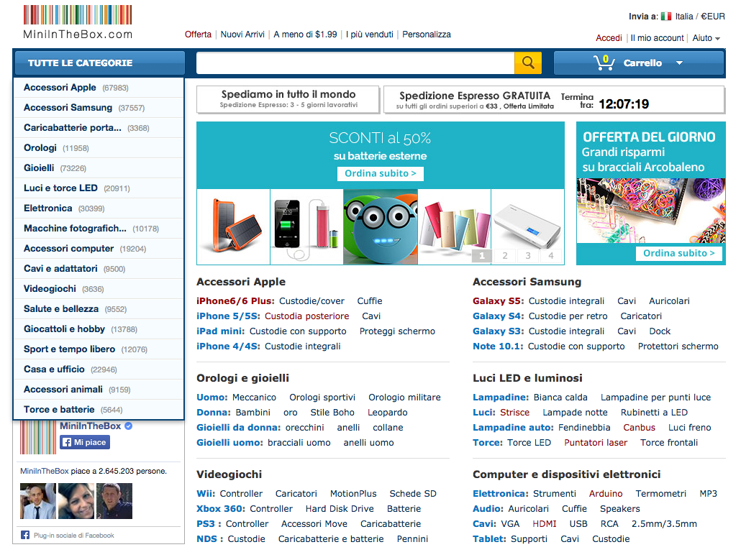Click Note 10.1 link
Screen dimensions: 741x560
(x=498, y=346)
